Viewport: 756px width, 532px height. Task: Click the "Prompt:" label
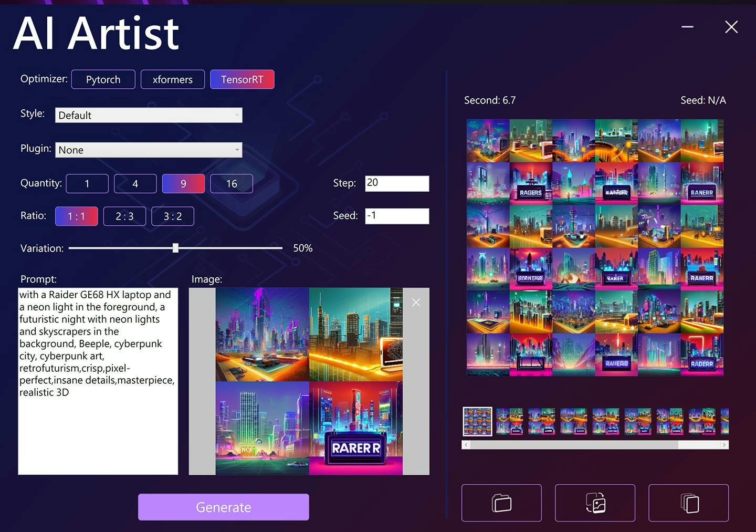click(38, 279)
